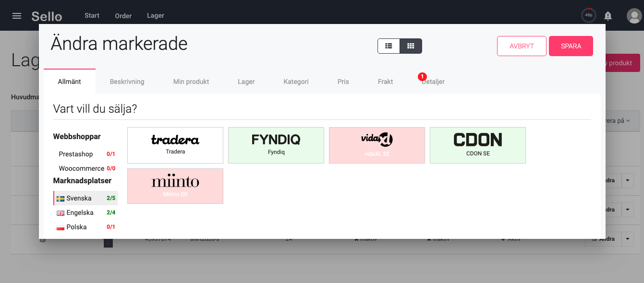Click the 'Marknadsplatser' section label
Viewport: 644px width, 283px height.
click(x=82, y=181)
